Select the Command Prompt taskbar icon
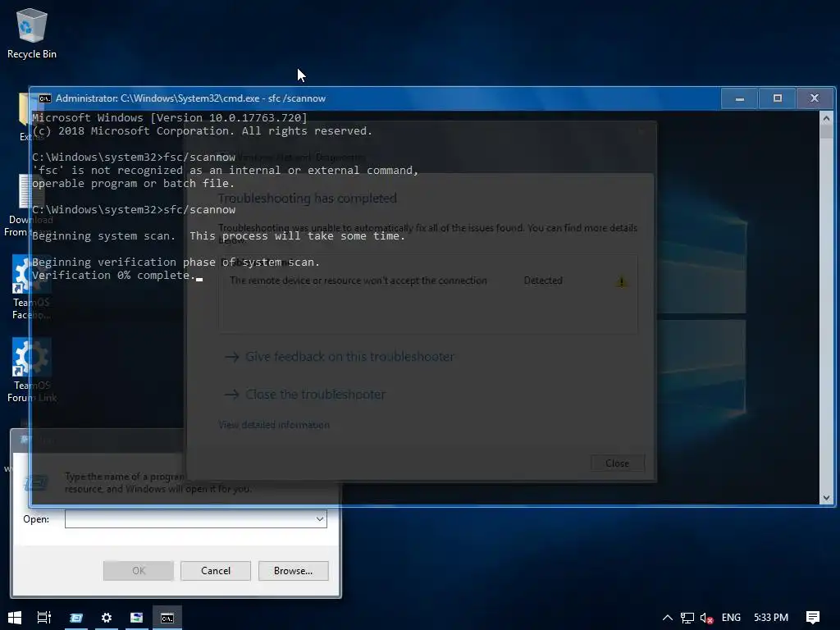Viewport: 840px width, 630px height. (x=167, y=618)
